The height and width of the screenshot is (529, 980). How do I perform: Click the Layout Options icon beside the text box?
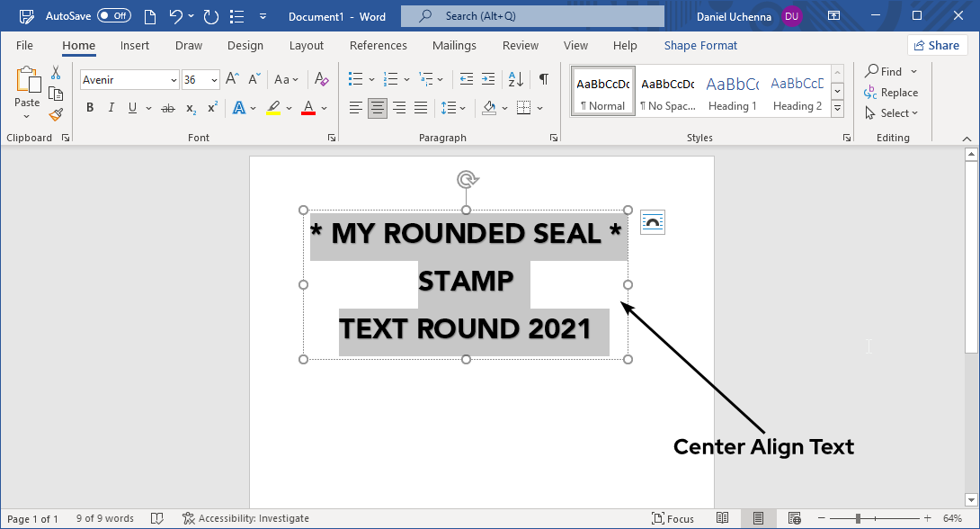point(652,221)
